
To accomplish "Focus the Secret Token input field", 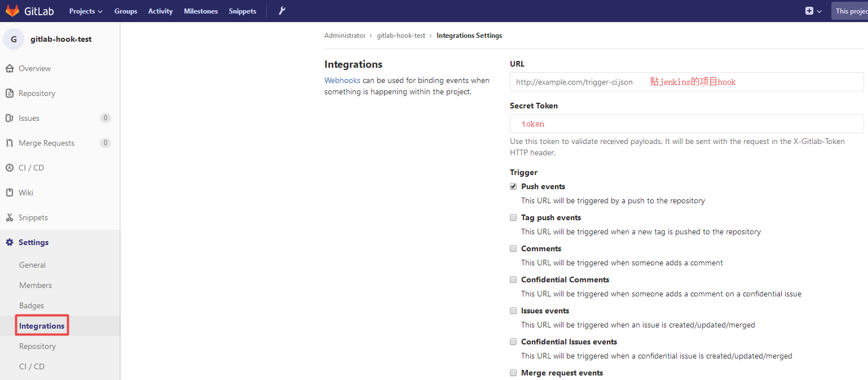I will [687, 124].
